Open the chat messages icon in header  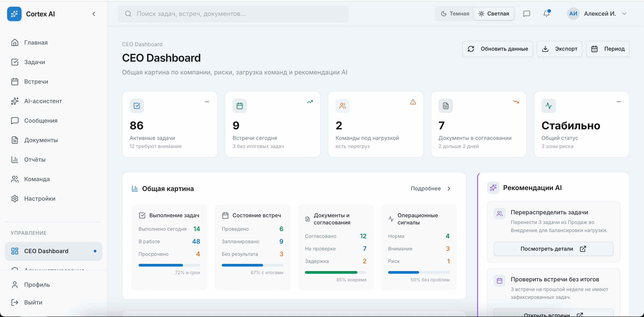click(527, 14)
